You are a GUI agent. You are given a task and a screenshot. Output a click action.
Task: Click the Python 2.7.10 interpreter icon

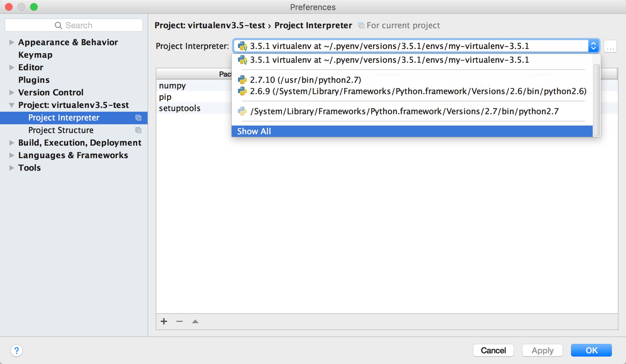click(241, 79)
